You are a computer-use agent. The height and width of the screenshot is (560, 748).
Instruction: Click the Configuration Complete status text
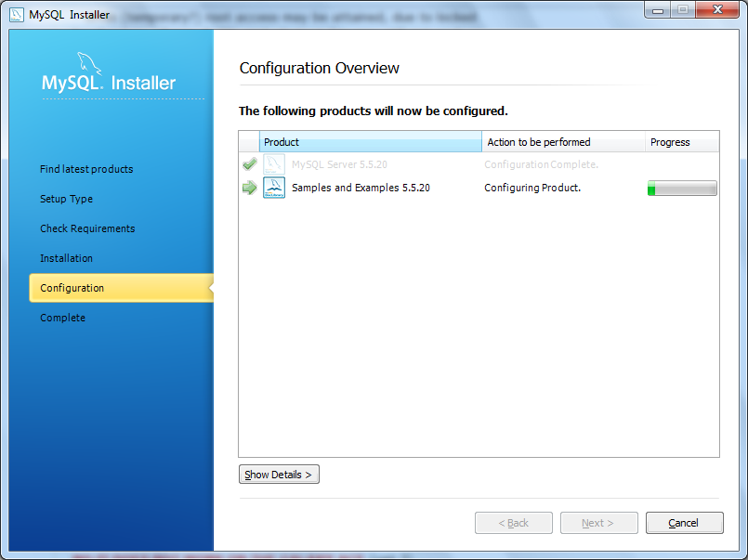[x=541, y=164]
